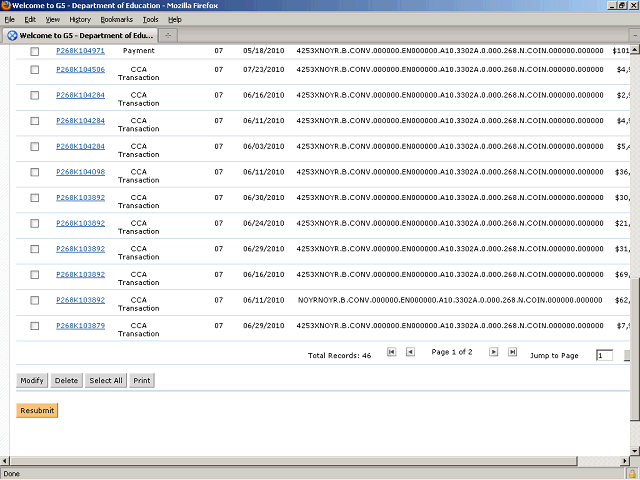640x480 pixels.
Task: Open a new browser tab
Action: point(168,35)
